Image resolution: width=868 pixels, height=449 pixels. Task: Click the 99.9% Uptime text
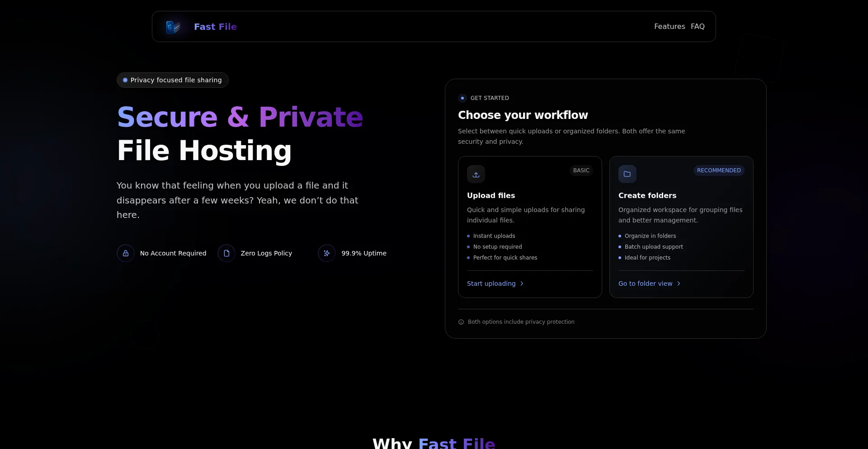pyautogui.click(x=364, y=253)
